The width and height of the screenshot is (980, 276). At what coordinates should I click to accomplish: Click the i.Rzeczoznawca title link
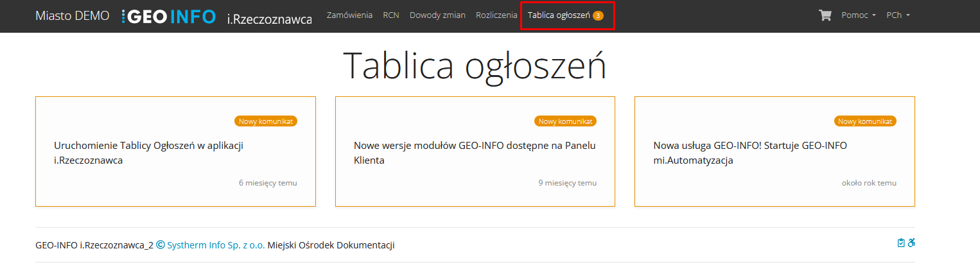click(x=269, y=19)
